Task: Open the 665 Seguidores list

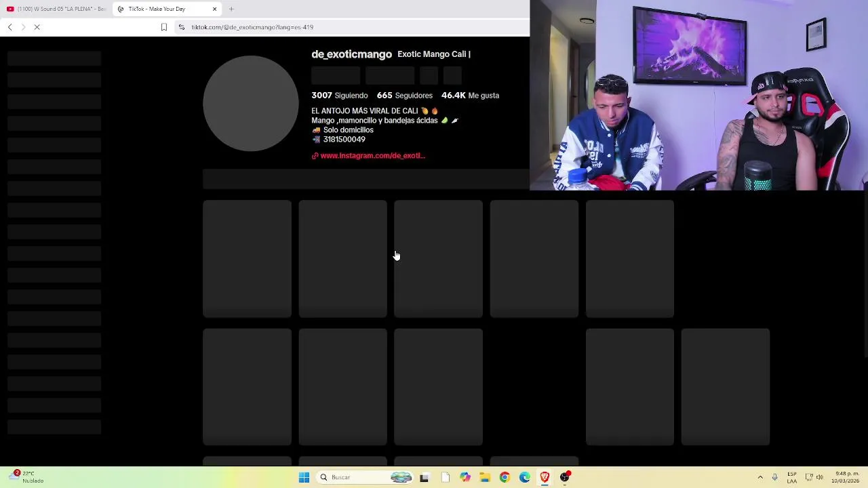Action: tap(405, 96)
